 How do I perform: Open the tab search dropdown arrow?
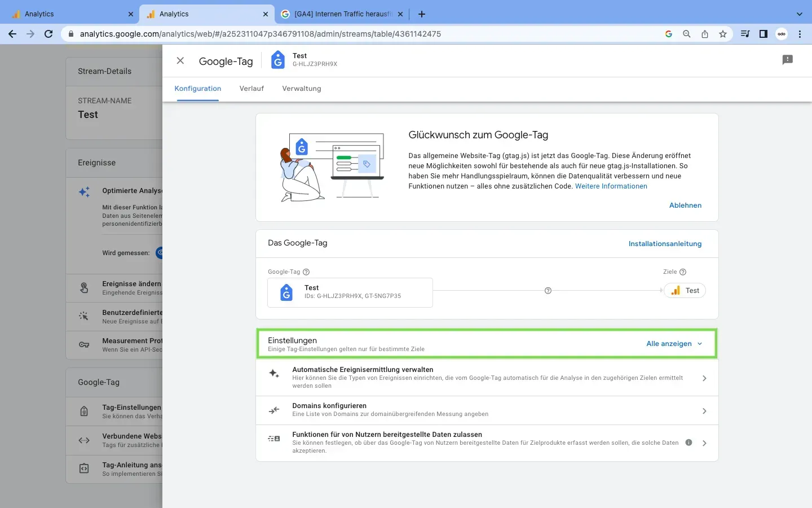tap(799, 14)
